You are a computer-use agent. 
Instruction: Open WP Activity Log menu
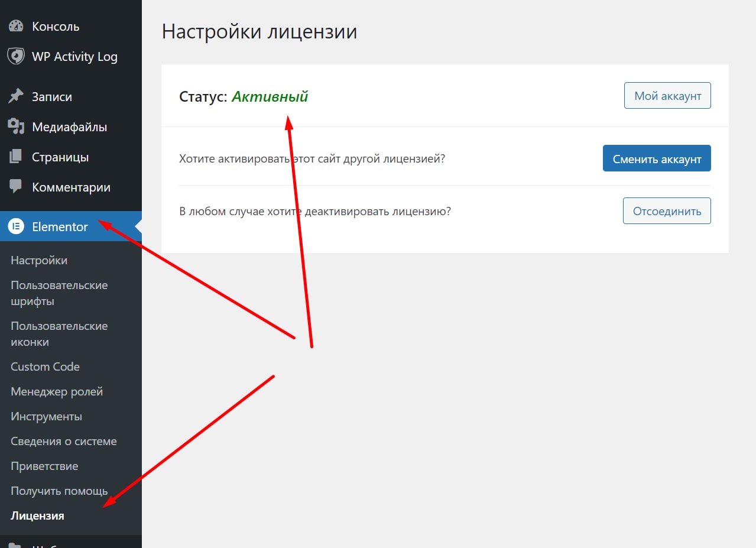71,57
